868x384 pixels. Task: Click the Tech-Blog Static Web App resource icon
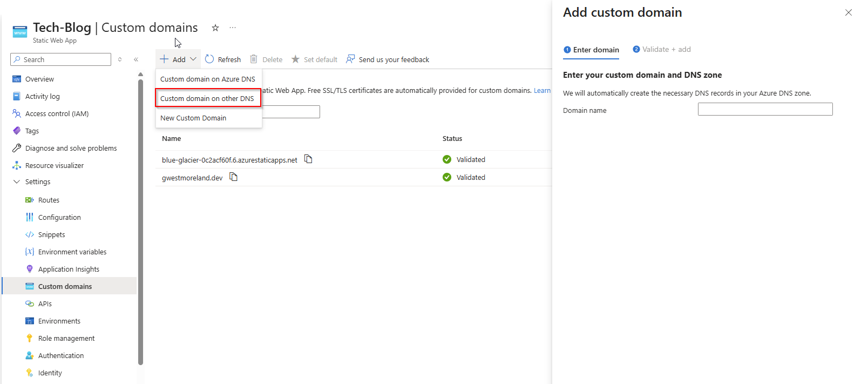(20, 32)
